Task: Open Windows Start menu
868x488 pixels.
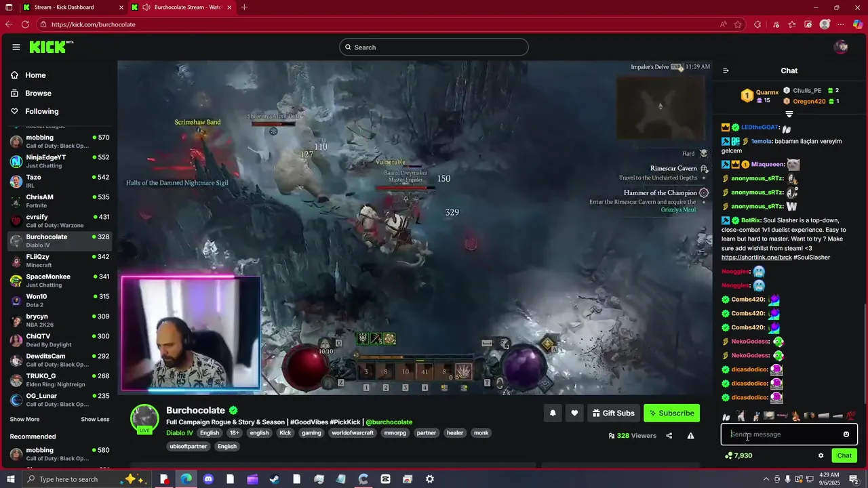Action: [x=9, y=479]
